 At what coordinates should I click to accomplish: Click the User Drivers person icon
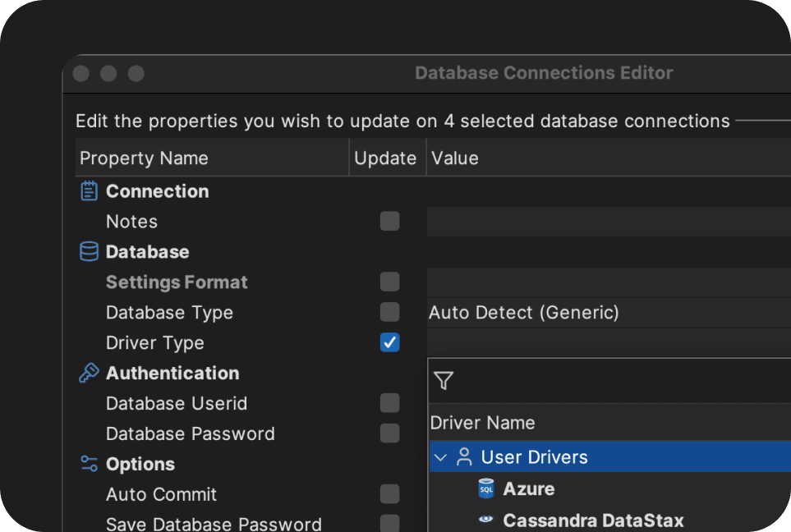tap(464, 457)
